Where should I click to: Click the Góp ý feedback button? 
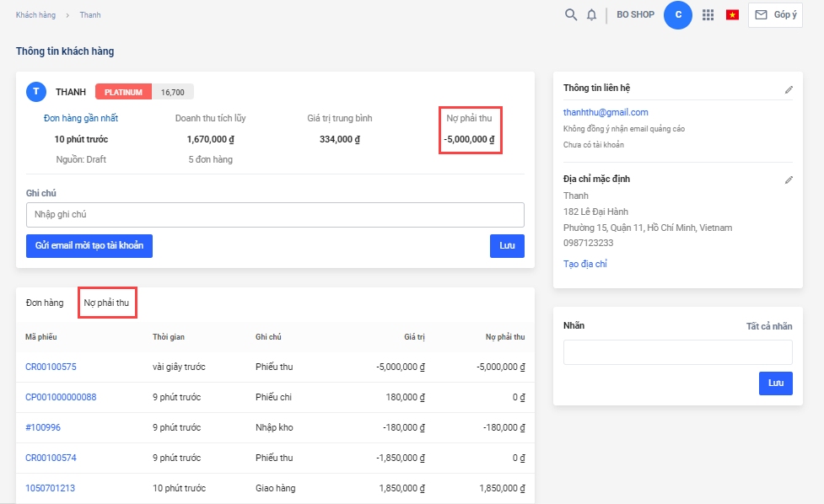tap(775, 14)
